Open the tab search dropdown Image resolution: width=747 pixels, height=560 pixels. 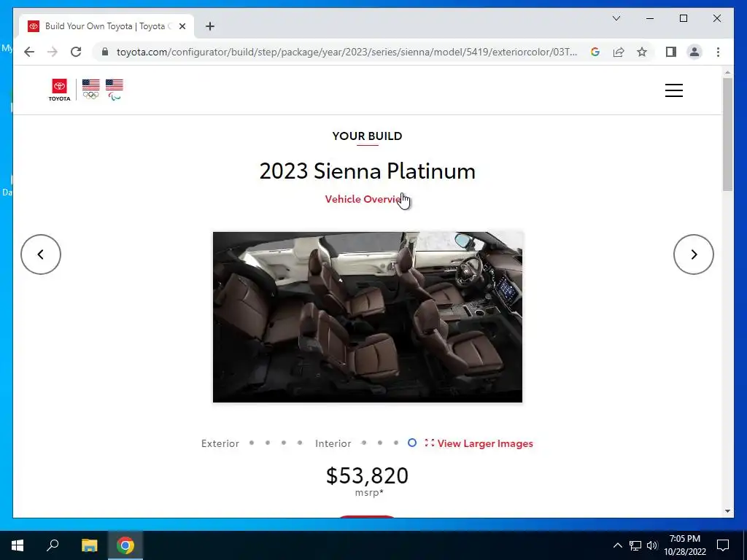(616, 18)
